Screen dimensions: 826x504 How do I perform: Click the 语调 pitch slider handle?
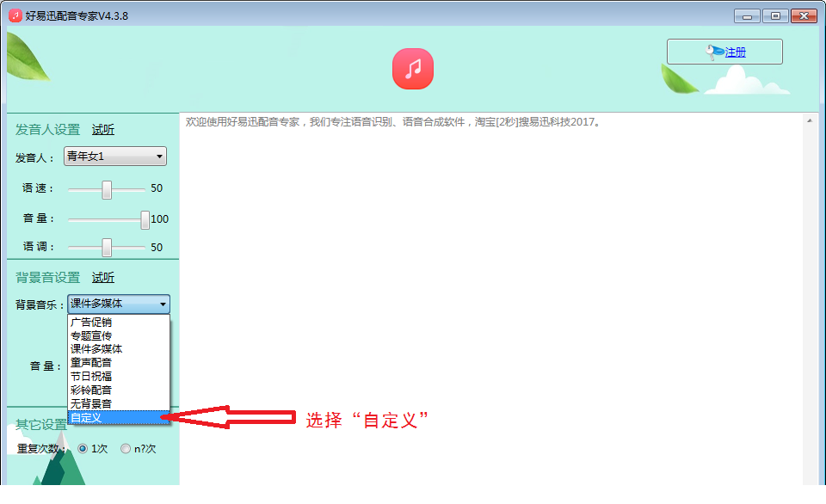pos(107,247)
